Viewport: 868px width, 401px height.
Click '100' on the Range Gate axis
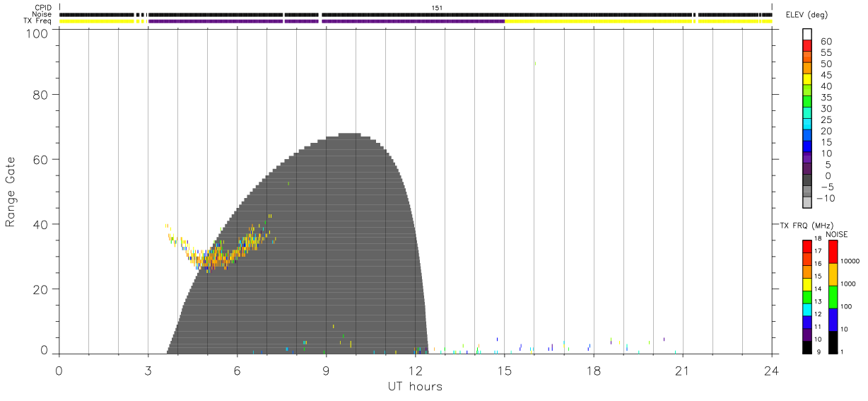point(38,33)
